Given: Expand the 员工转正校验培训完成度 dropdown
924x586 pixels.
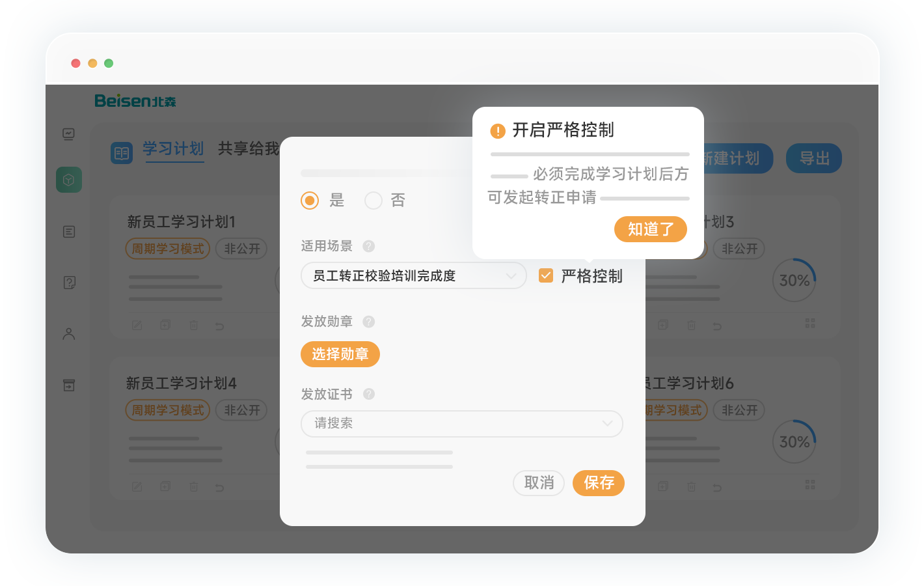Looking at the screenshot, I should tap(413, 276).
